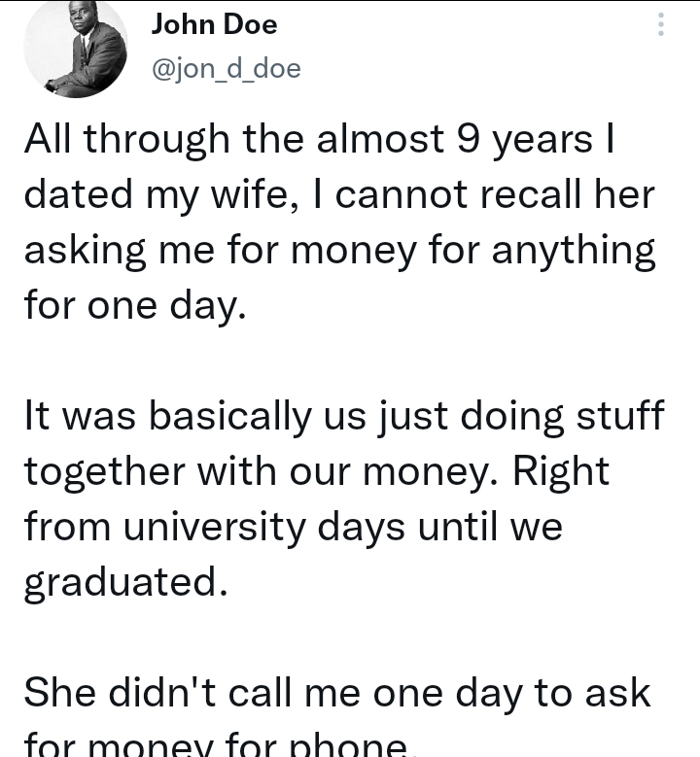Screen dimensions: 700x757
Task: Tap the @jon_d_doe handle
Action: pyautogui.click(x=226, y=68)
